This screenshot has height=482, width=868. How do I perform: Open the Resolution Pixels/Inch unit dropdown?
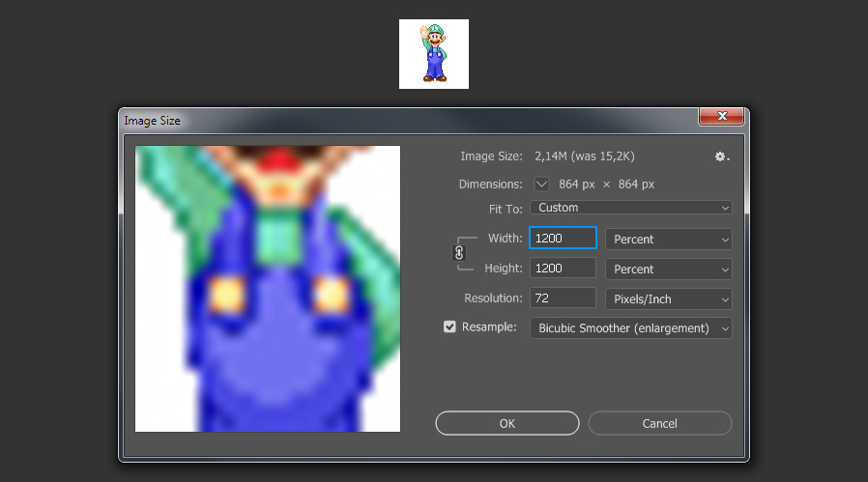669,298
